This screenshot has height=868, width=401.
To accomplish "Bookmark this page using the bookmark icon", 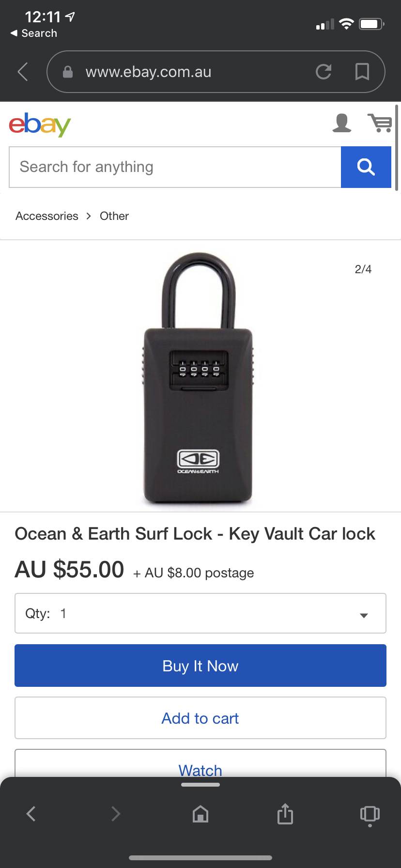I will coord(362,72).
